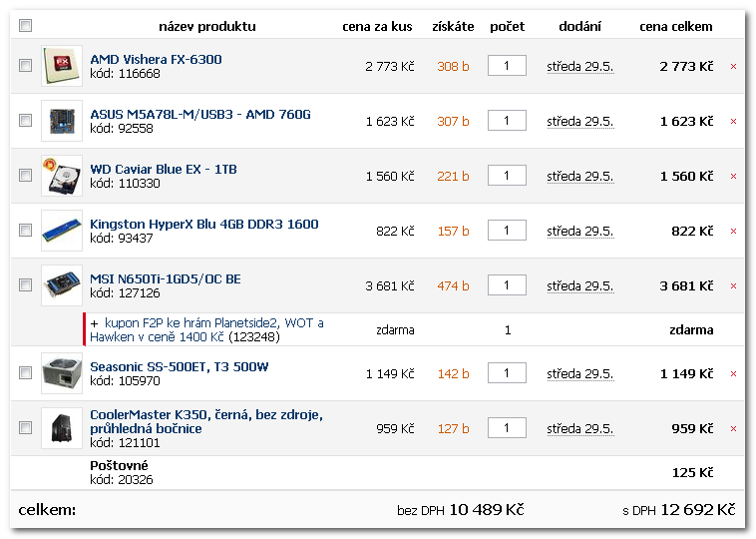Open MSI graphics card thumbnail image
The image size is (756, 539).
[62, 285]
